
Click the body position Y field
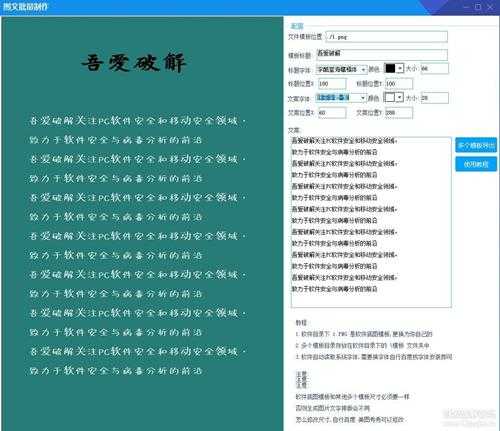(x=399, y=113)
